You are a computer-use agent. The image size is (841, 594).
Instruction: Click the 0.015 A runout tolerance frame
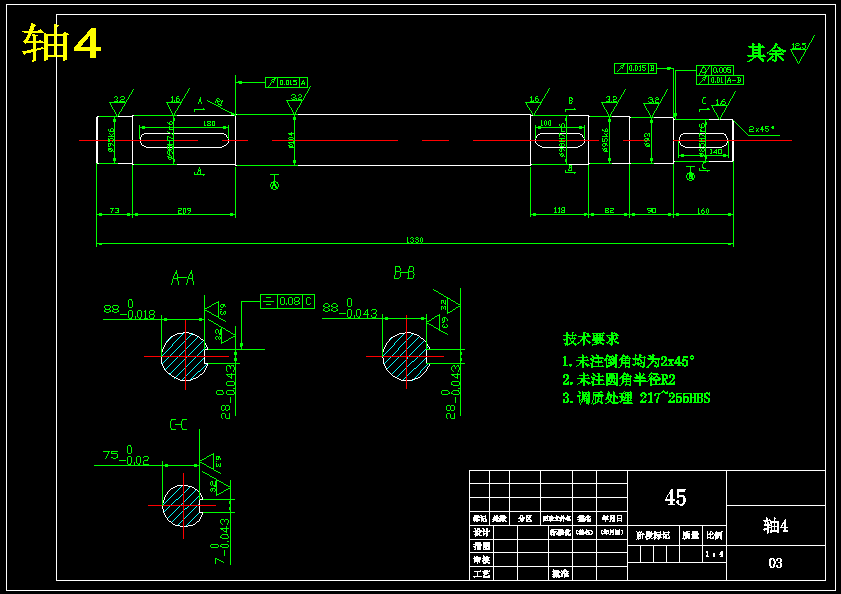(x=287, y=83)
